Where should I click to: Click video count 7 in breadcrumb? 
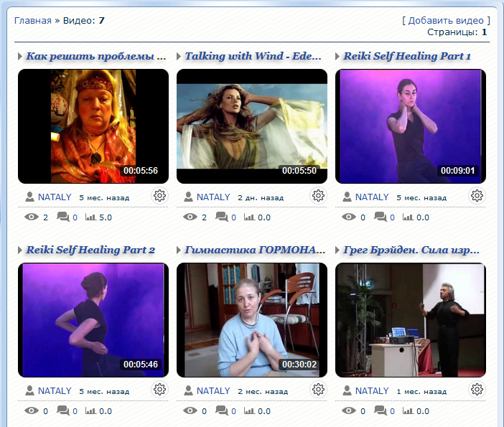coord(101,21)
